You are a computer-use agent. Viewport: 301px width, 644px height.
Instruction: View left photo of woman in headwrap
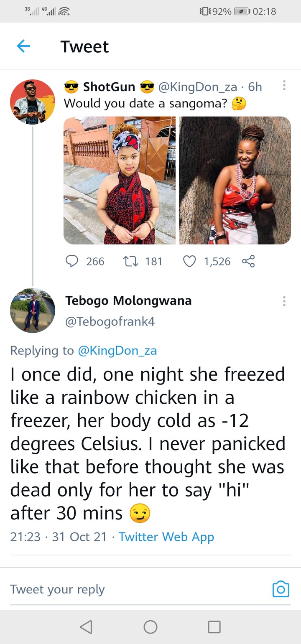(120, 181)
